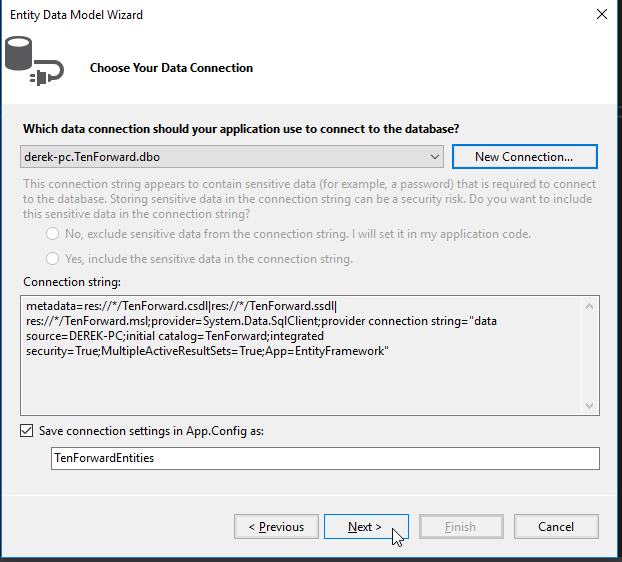Select 'No, exclude sensitive data' radio option

coord(52,234)
